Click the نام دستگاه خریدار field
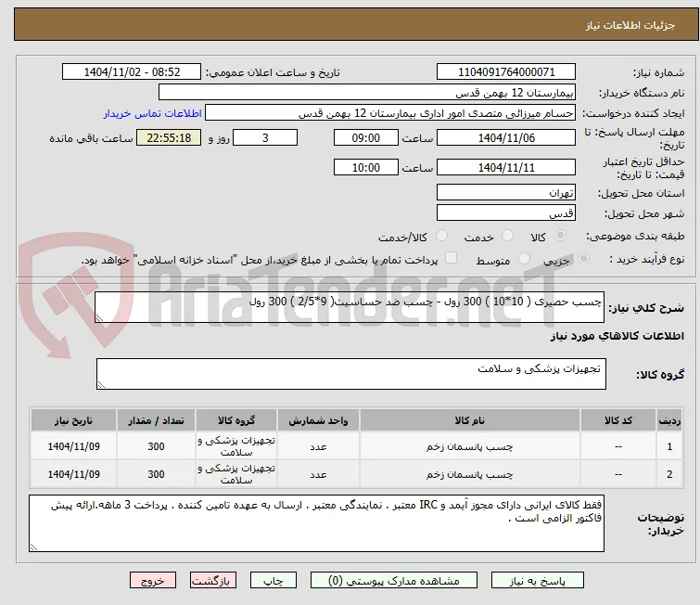This screenshot has height=605, width=700. (367, 93)
